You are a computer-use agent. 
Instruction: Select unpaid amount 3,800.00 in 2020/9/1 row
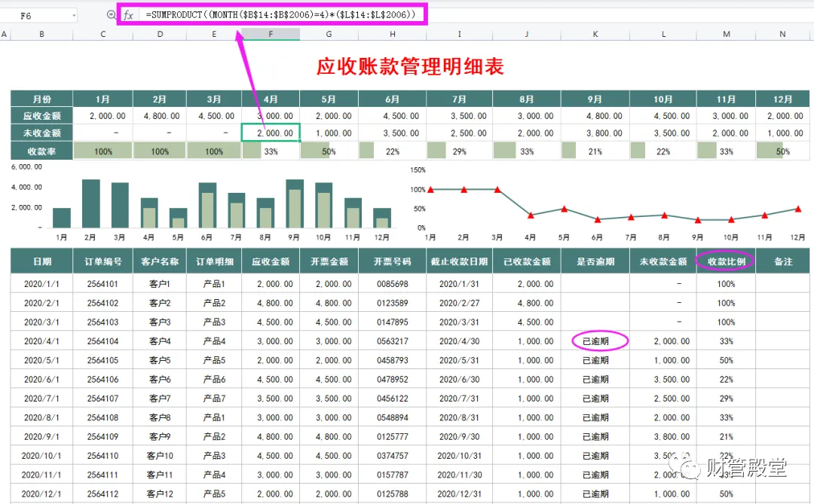[663, 436]
